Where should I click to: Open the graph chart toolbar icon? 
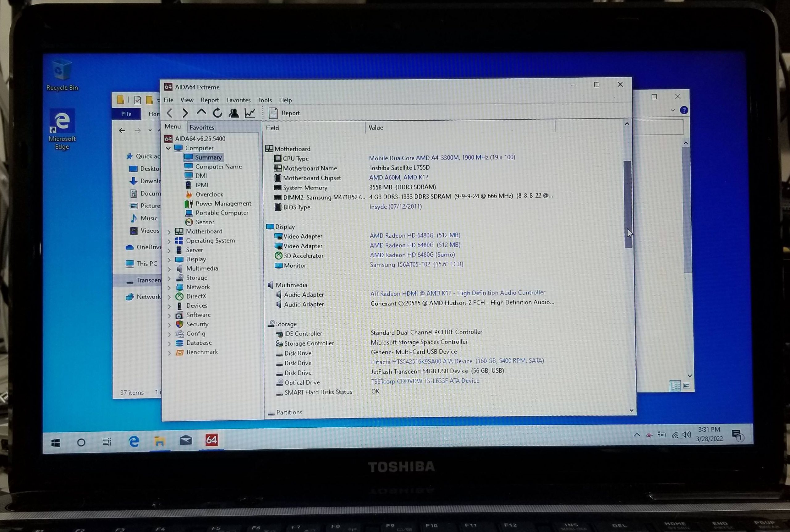point(250,113)
